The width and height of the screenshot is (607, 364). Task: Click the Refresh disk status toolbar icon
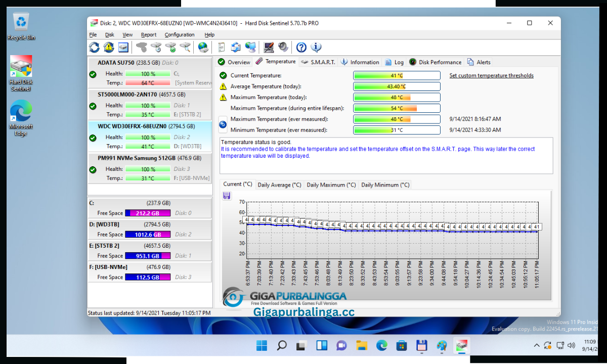pyautogui.click(x=94, y=47)
